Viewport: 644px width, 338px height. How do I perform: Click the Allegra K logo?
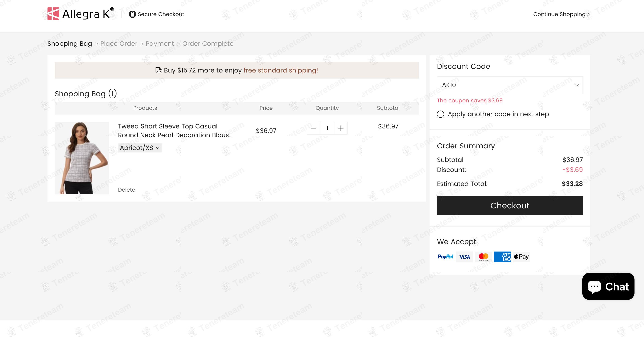(x=80, y=14)
